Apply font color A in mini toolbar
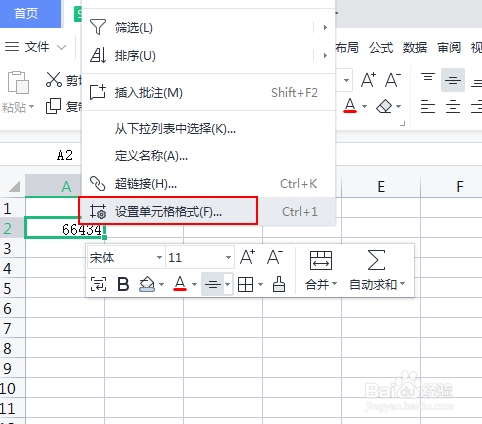Image resolution: width=482 pixels, height=424 pixels. pos(180,284)
